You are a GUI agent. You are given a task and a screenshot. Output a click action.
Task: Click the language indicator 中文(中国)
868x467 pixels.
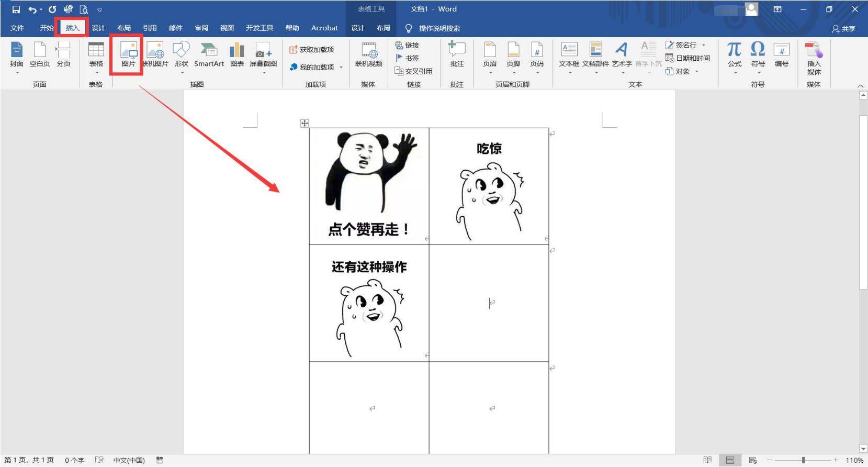(x=129, y=460)
